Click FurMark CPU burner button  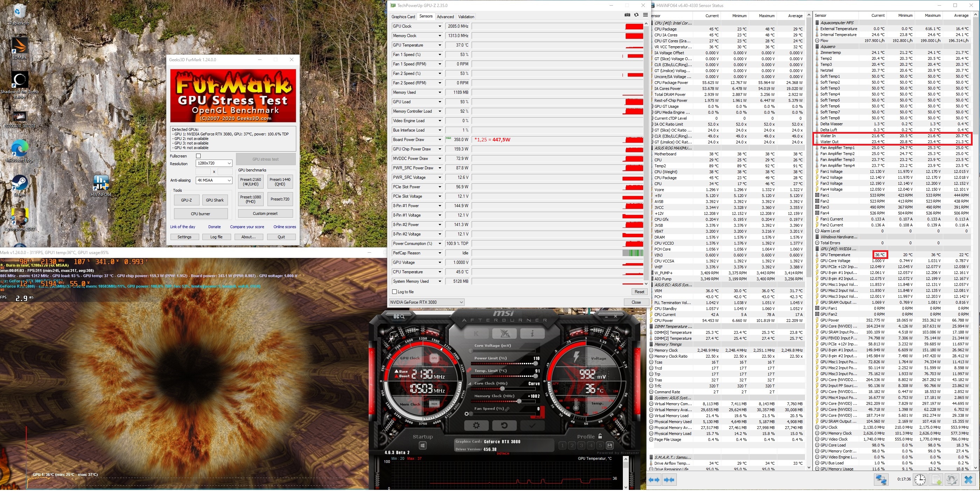(x=201, y=214)
